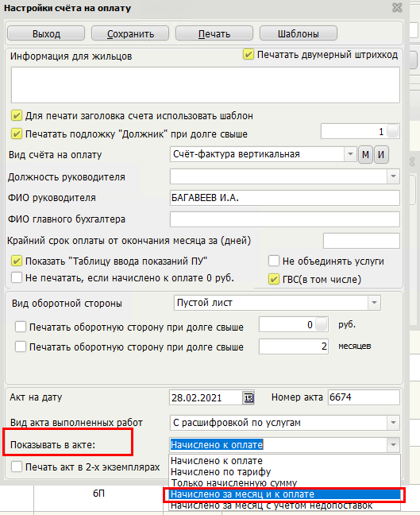Image resolution: width=420 pixels, height=515 pixels.
Task: Click the "Сохранить" button
Action: tap(130, 34)
